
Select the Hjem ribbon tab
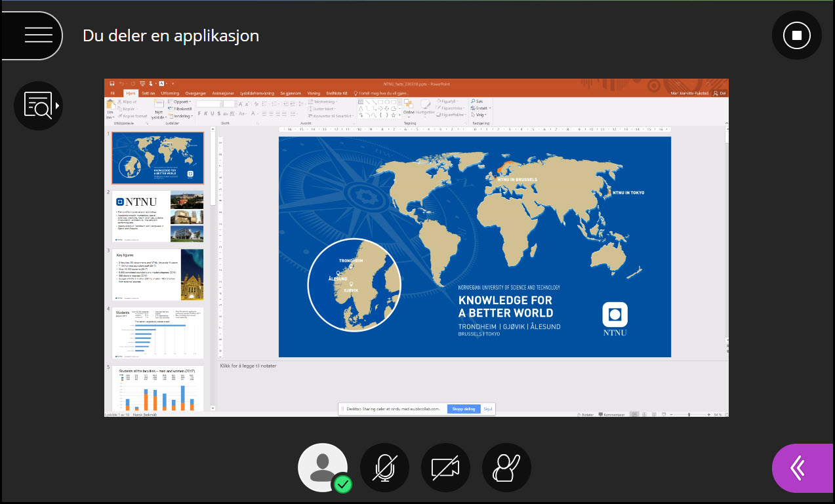tap(130, 94)
